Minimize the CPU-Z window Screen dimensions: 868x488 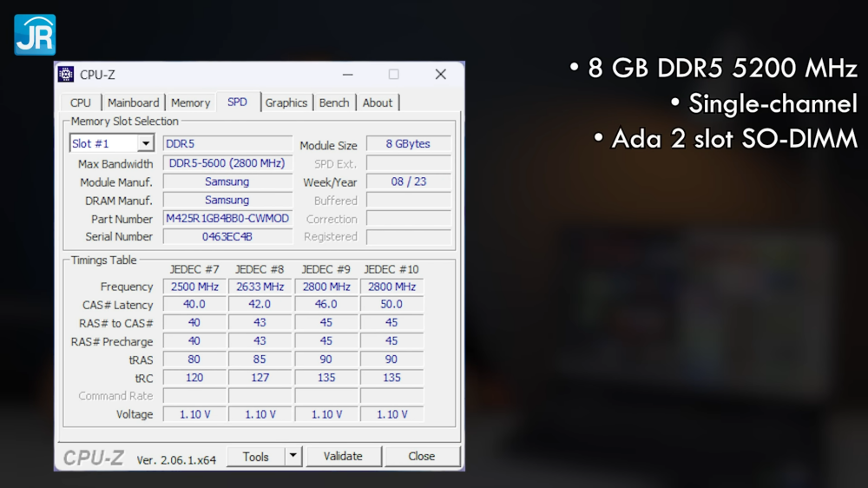(347, 75)
